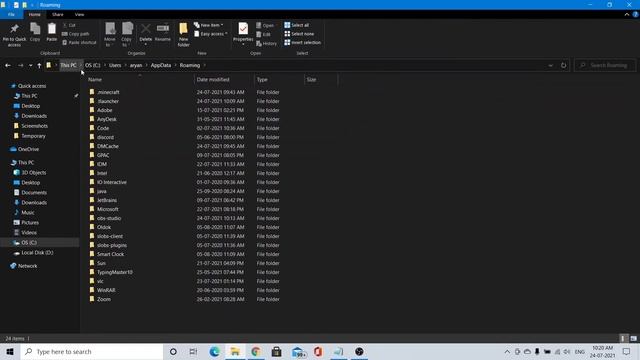This screenshot has height=360, width=640.
Task: Create a New folder
Action: point(183,34)
